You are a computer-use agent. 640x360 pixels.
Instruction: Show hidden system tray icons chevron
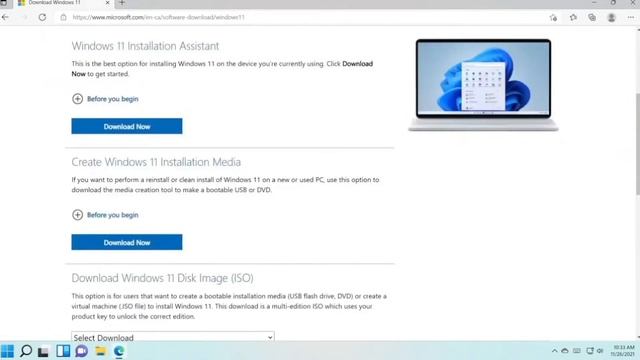[x=554, y=351]
